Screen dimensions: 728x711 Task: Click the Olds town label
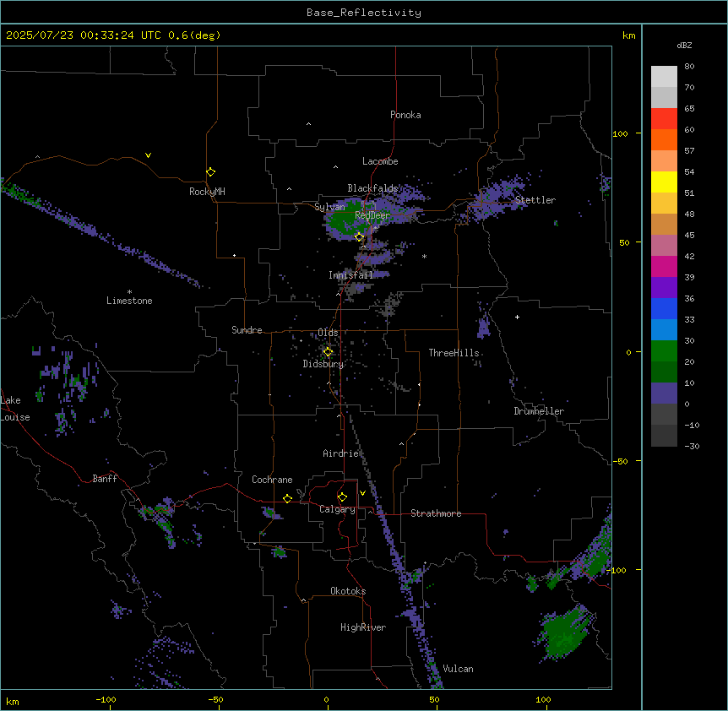click(x=328, y=333)
